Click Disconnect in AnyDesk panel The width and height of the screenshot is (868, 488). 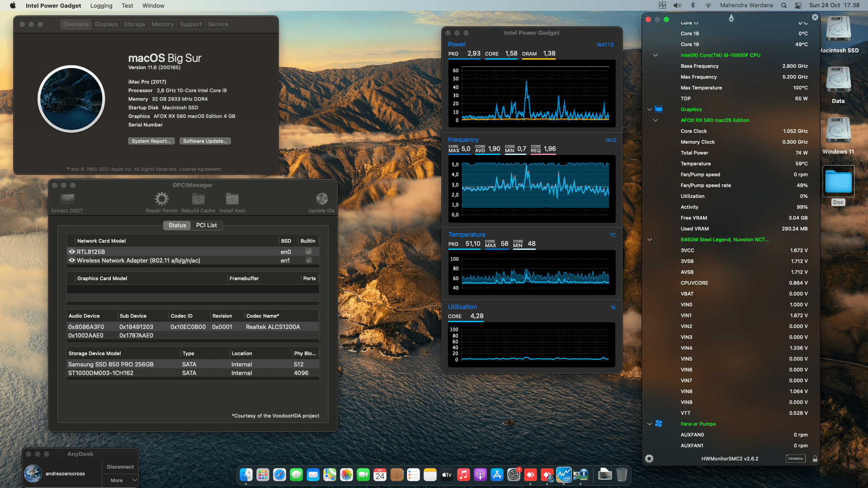pyautogui.click(x=120, y=467)
